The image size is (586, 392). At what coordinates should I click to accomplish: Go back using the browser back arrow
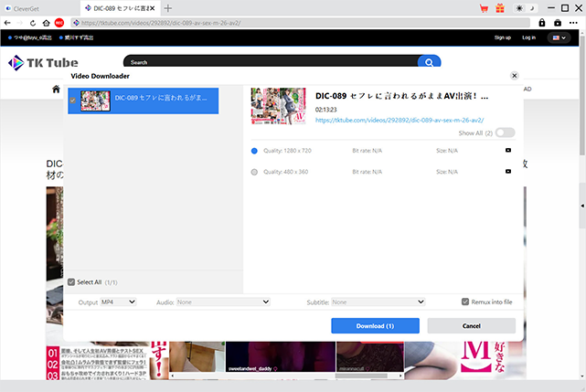[x=7, y=23]
